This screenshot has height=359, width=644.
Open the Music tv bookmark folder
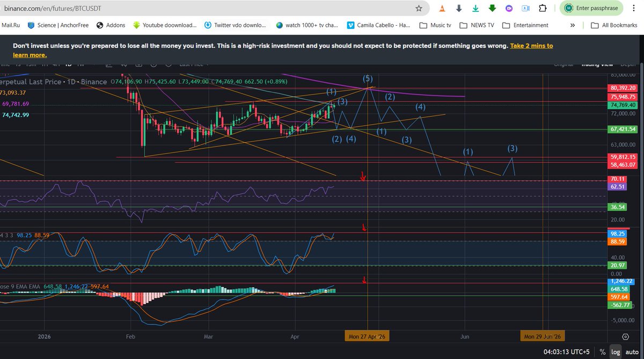click(x=435, y=25)
